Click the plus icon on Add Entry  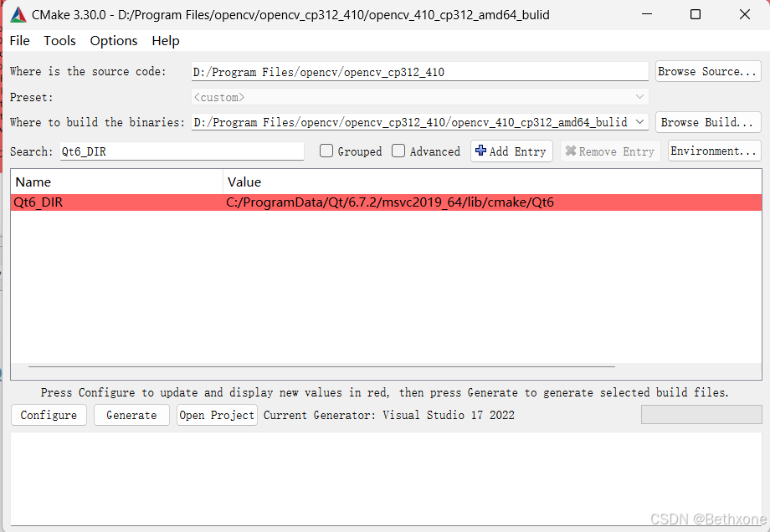pos(480,151)
